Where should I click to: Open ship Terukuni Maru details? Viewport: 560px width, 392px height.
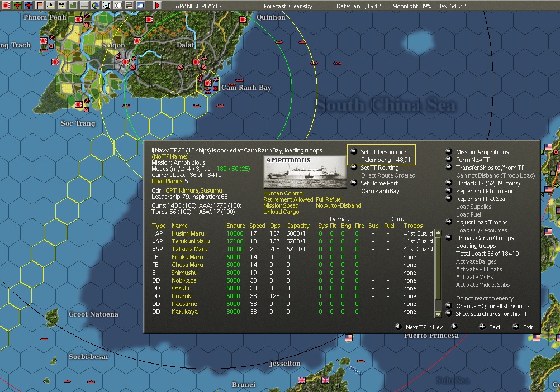tap(191, 241)
